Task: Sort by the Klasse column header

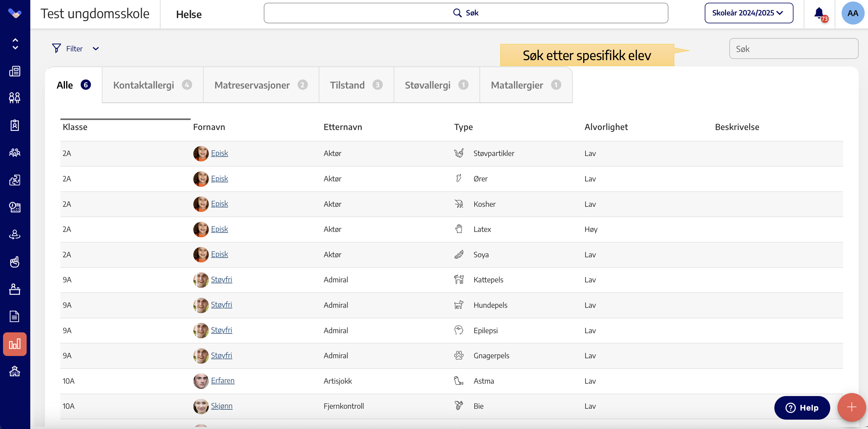Action: pyautogui.click(x=75, y=127)
